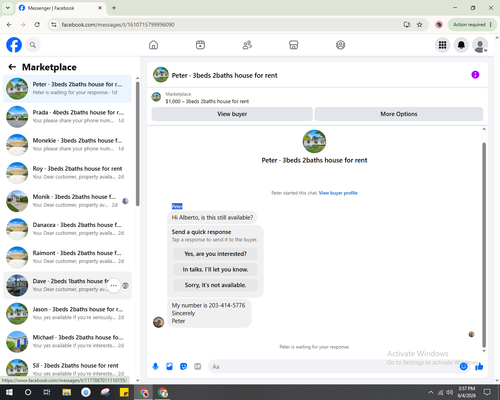Click the Facebook search magnifier icon
The width and height of the screenshot is (500, 400).
click(33, 45)
